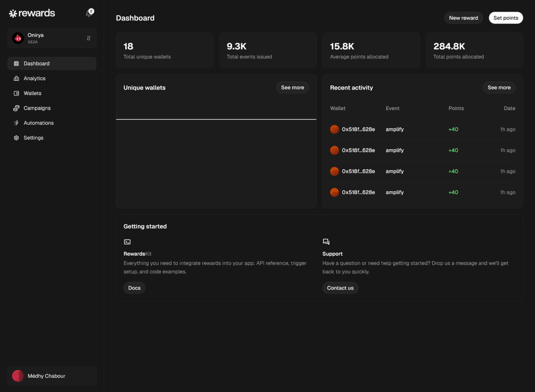This screenshot has height=392, width=535.
Task: Click the Campaigns icon in sidebar
Action: [x=16, y=108]
